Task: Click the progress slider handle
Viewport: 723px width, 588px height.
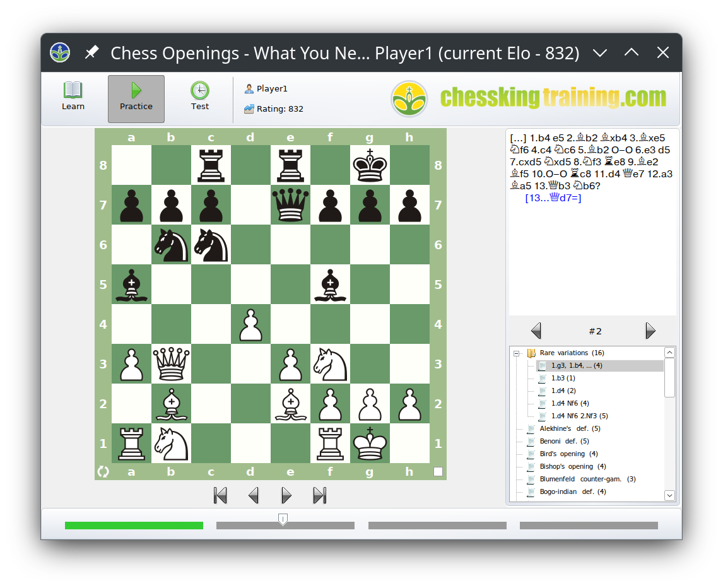Action: [283, 519]
